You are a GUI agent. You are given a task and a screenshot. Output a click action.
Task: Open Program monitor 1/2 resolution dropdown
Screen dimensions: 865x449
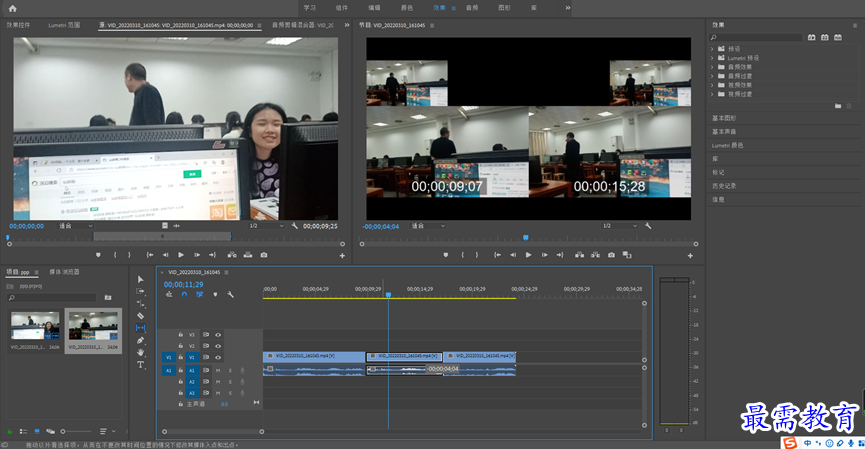click(x=620, y=226)
